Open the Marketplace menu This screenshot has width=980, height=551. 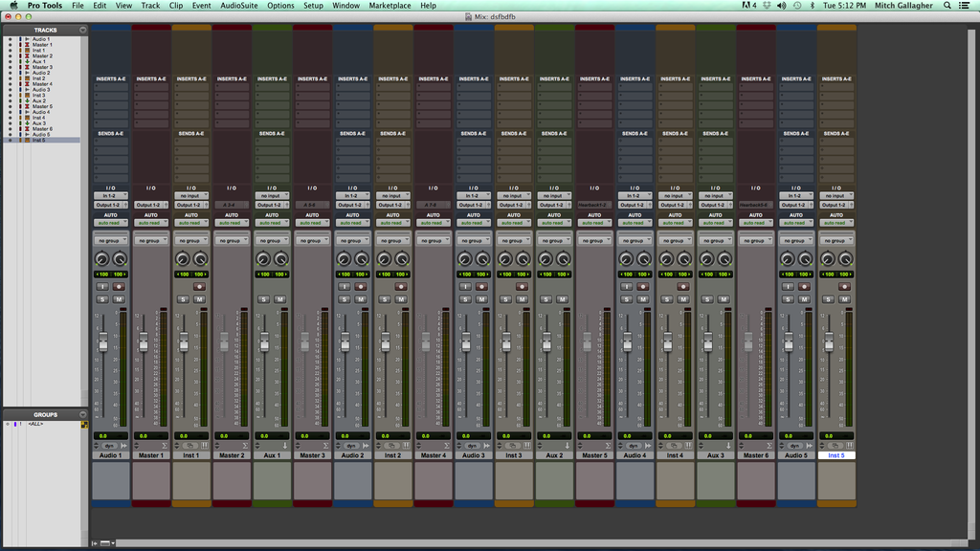tap(391, 5)
